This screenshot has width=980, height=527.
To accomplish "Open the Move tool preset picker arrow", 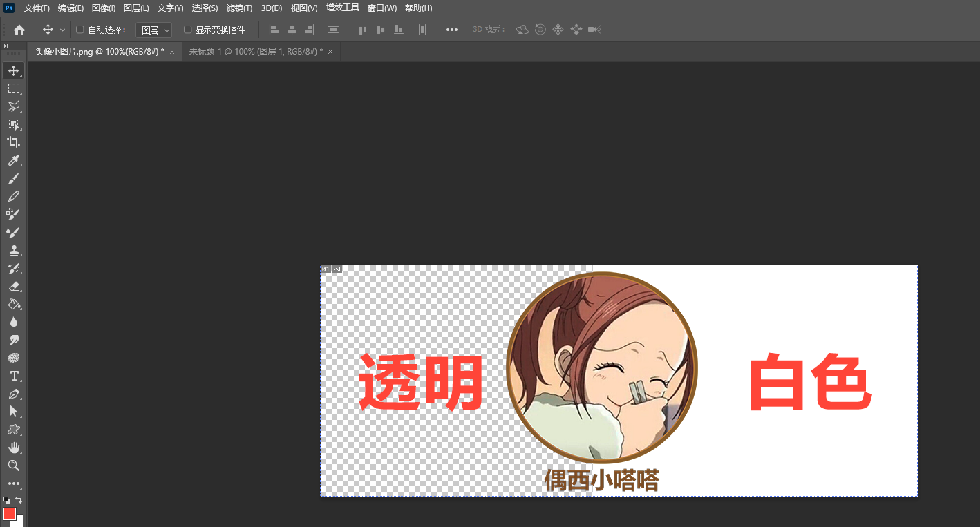I will [x=63, y=30].
